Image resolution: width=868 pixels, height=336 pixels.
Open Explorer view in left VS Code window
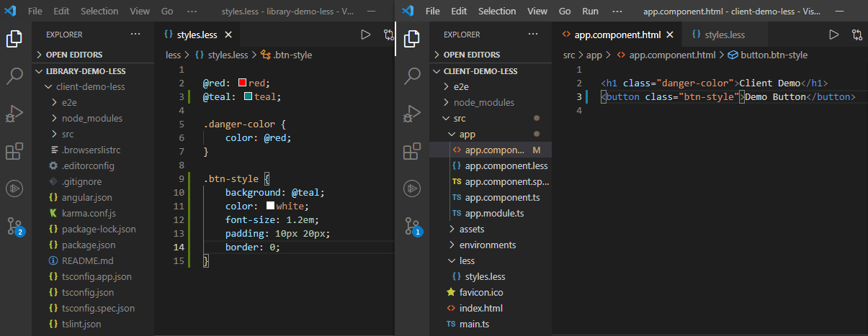pyautogui.click(x=14, y=38)
